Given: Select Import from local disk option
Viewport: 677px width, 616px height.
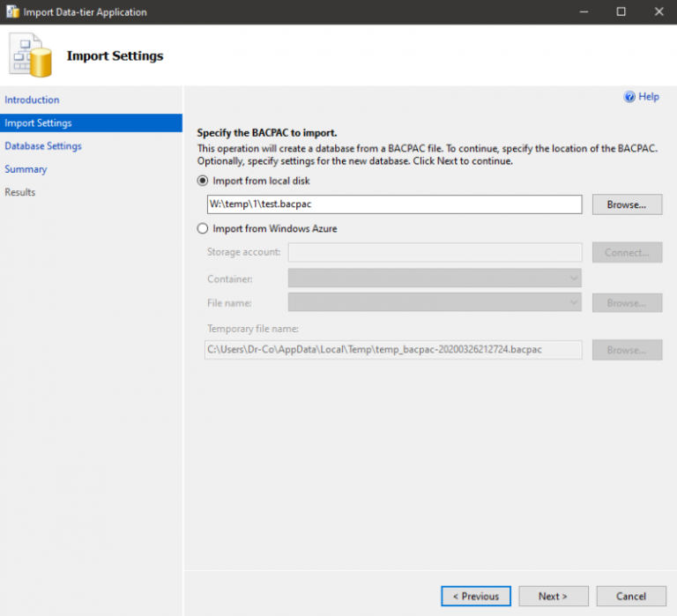Looking at the screenshot, I should point(203,181).
